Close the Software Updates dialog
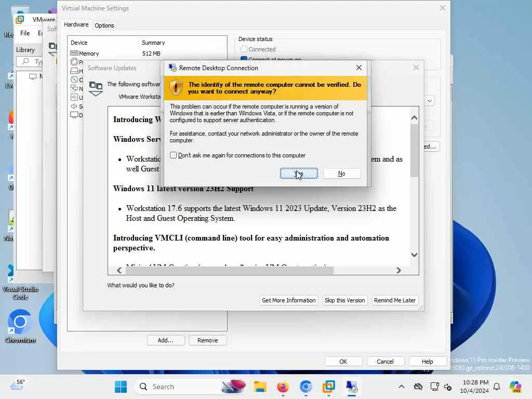 point(416,68)
